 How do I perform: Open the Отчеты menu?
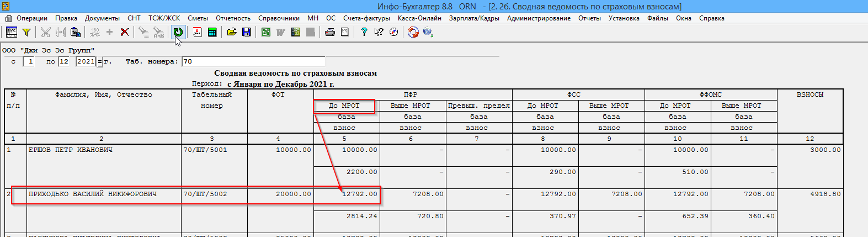point(589,18)
